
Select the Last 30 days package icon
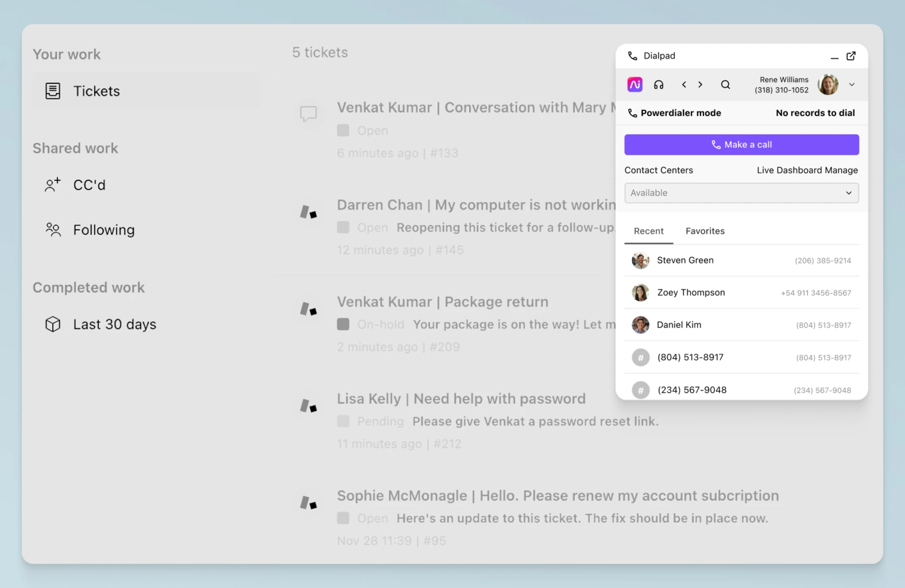(x=52, y=324)
